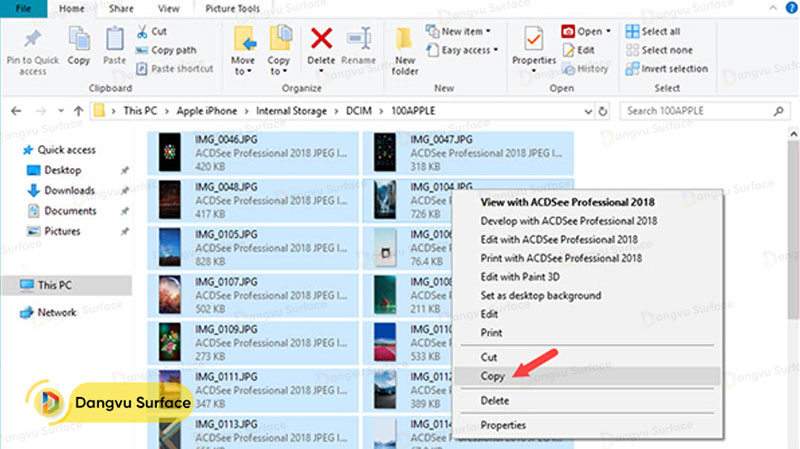Unpin Desktop using its pin icon
The image size is (800, 449).
click(x=124, y=170)
